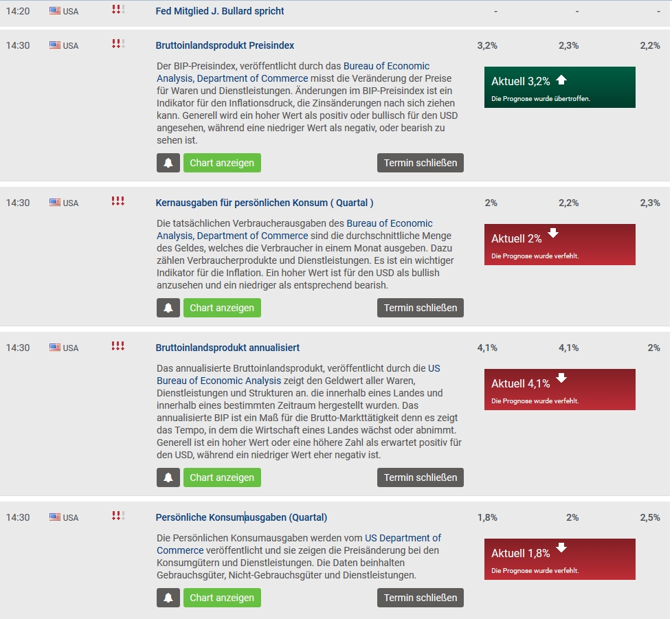Screen dimensions: 672x619
Task: Click bell icon under Bruttoinlandsprodukt annualisiert
Action: (168, 477)
